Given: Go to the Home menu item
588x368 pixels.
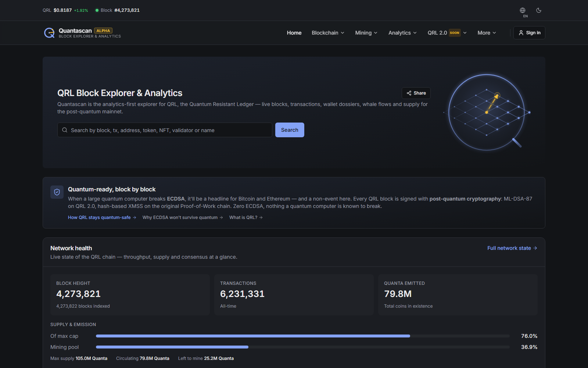Looking at the screenshot, I should [294, 33].
